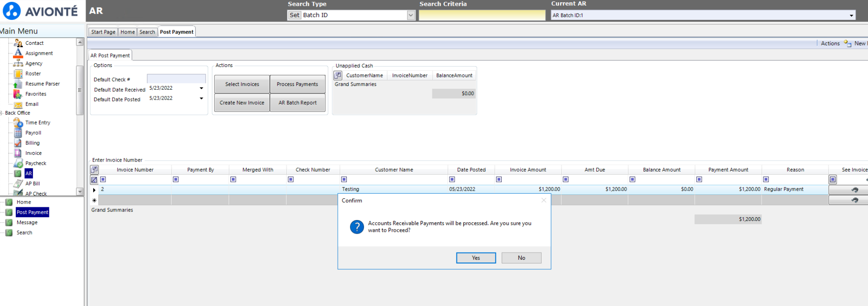The height and width of the screenshot is (306, 868).
Task: Click the Billing icon in the main menu
Action: coord(18,143)
